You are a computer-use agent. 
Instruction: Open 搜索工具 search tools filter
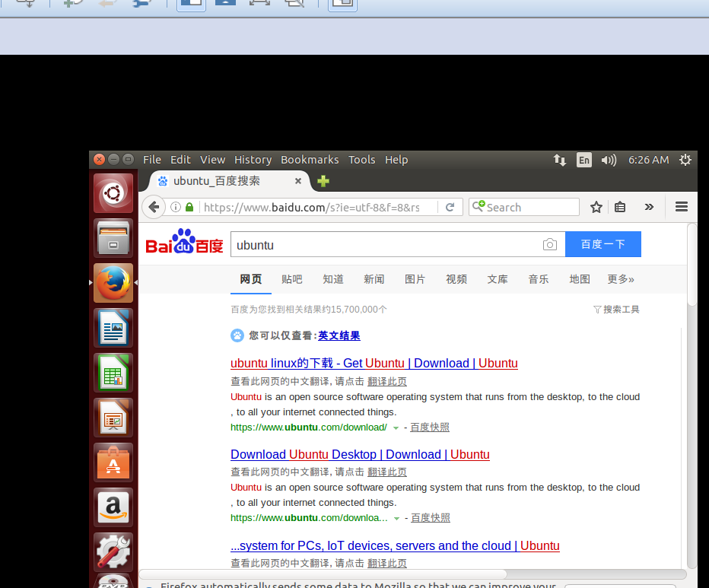coord(616,310)
